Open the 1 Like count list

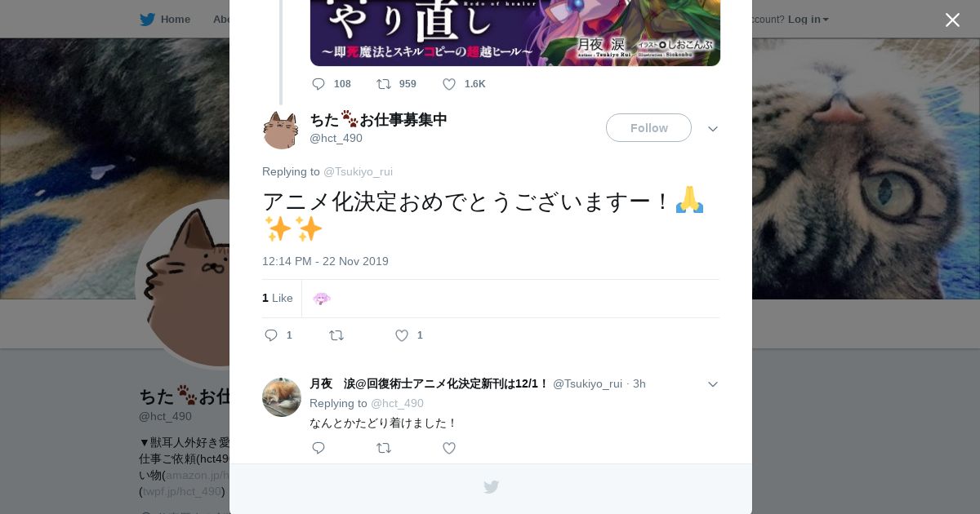tap(278, 299)
